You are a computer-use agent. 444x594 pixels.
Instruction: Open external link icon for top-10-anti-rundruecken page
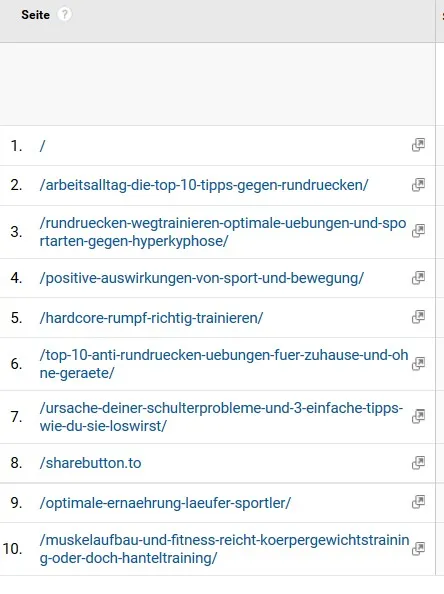418,364
